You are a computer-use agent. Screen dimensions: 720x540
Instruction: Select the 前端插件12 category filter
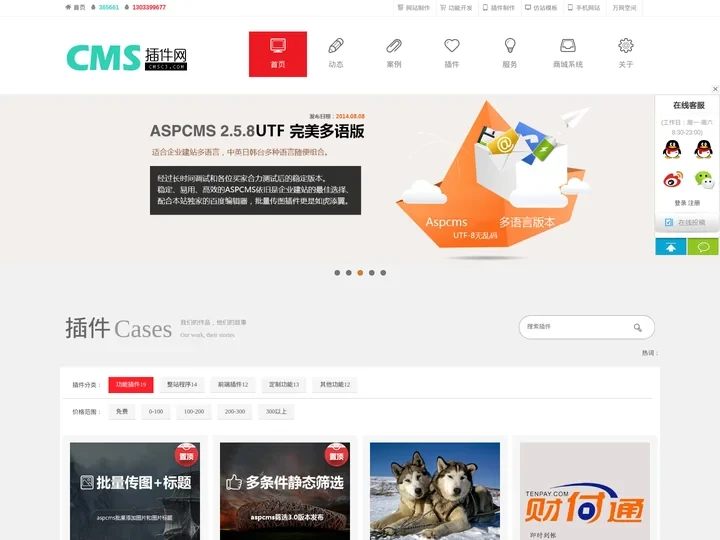pyautogui.click(x=233, y=385)
